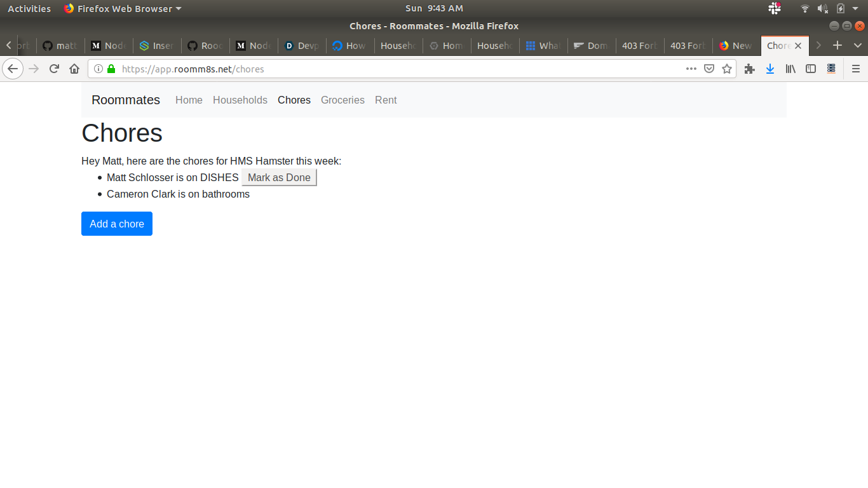
Task: Open Groceries page in navbar
Action: [x=342, y=100]
